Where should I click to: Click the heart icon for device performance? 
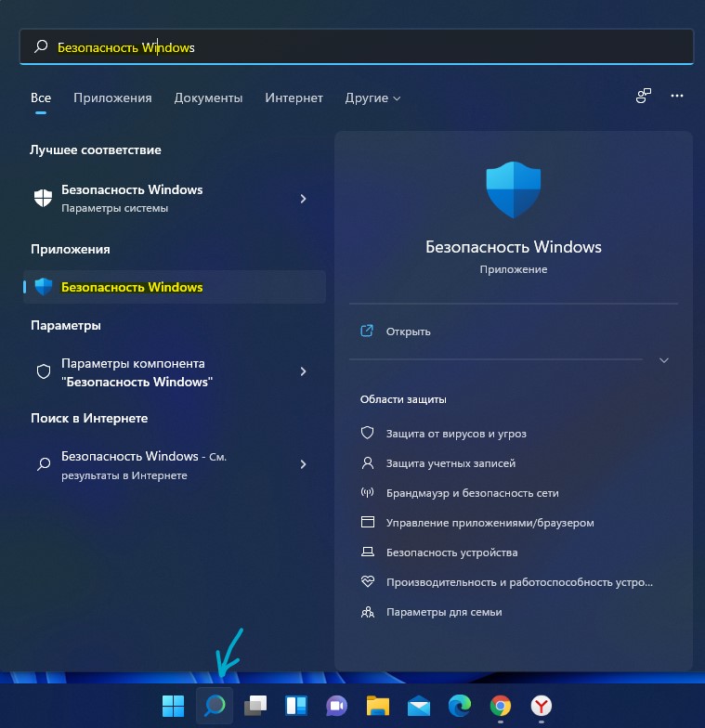click(x=368, y=581)
